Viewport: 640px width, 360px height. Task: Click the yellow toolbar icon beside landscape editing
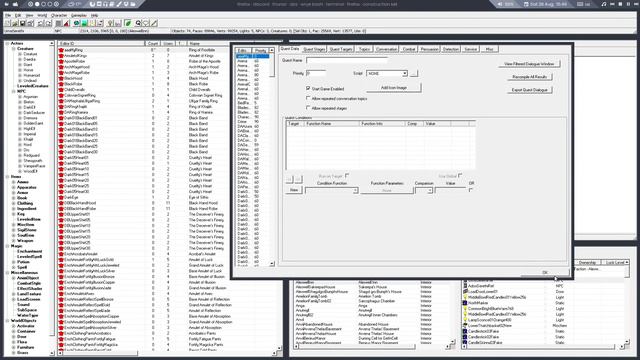pos(91,23)
